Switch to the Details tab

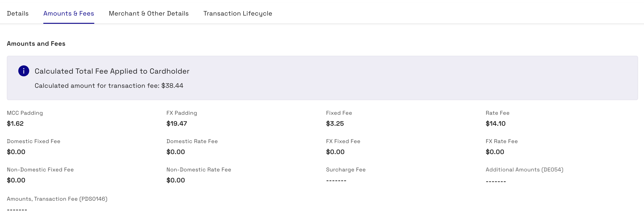[x=18, y=13]
